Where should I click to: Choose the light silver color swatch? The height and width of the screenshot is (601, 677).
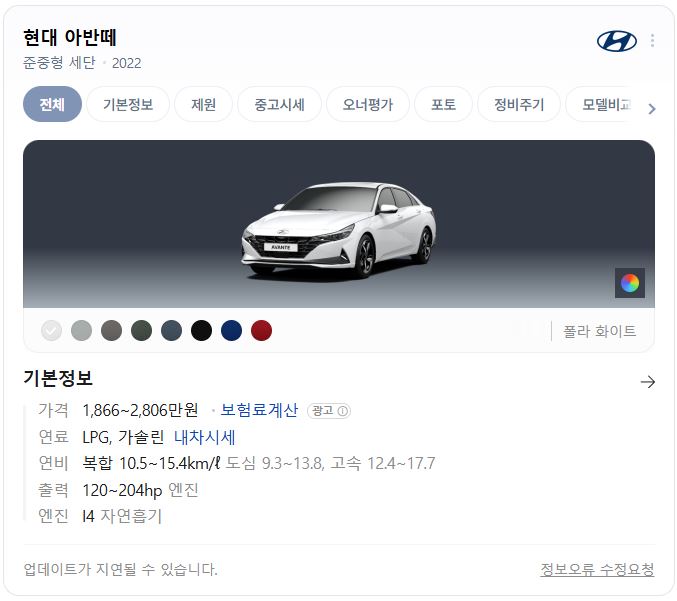[x=81, y=331]
